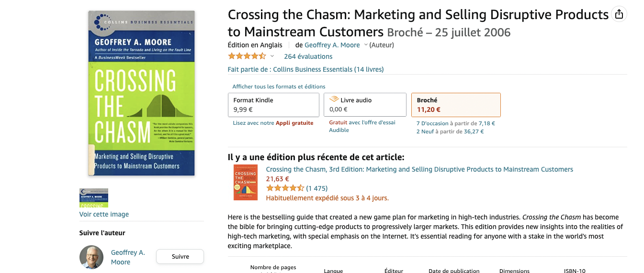Click the Audible icon in the Livre audio box
The height and width of the screenshot is (273, 644).
[x=334, y=100]
